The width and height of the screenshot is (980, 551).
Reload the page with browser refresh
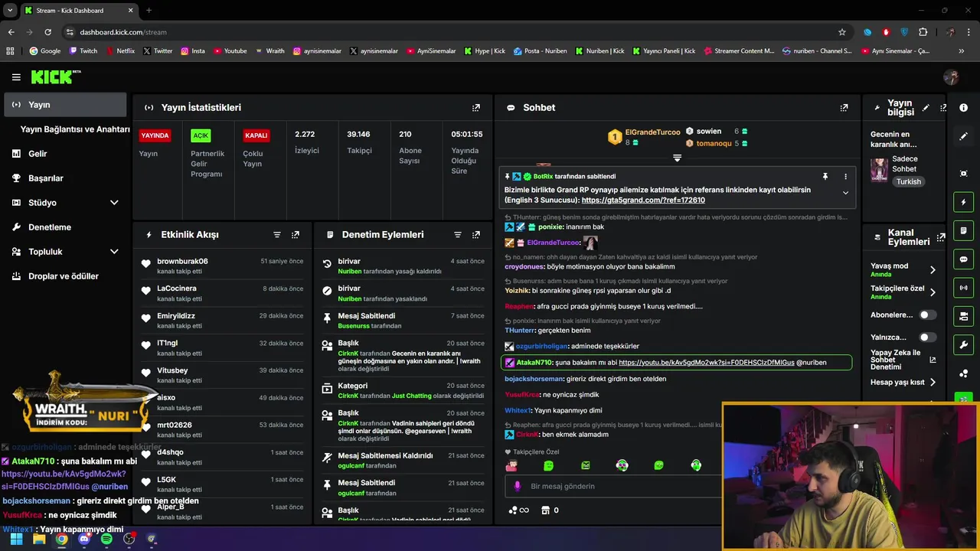(47, 32)
